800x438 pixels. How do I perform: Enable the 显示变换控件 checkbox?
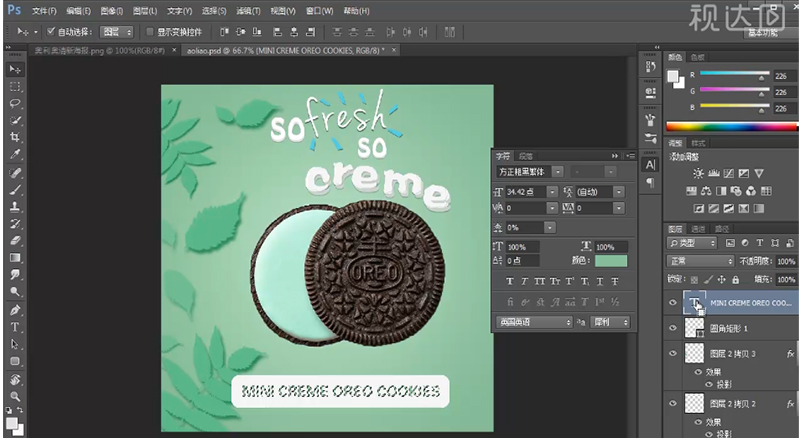point(150,32)
